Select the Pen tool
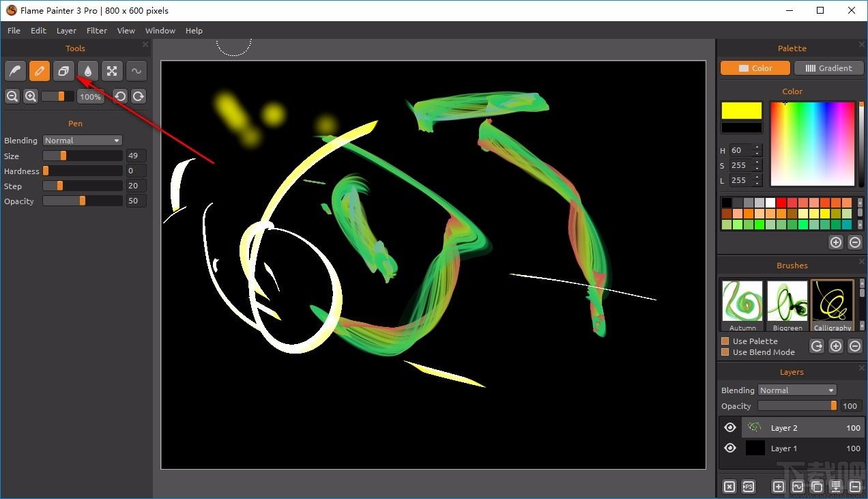868x499 pixels. (40, 70)
